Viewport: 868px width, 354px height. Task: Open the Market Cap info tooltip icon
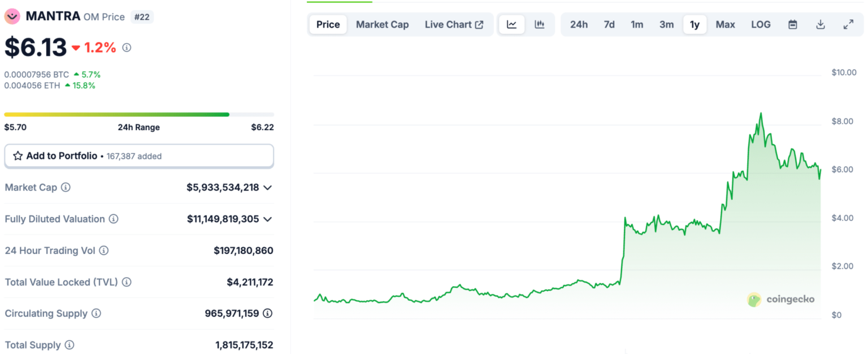click(66, 187)
